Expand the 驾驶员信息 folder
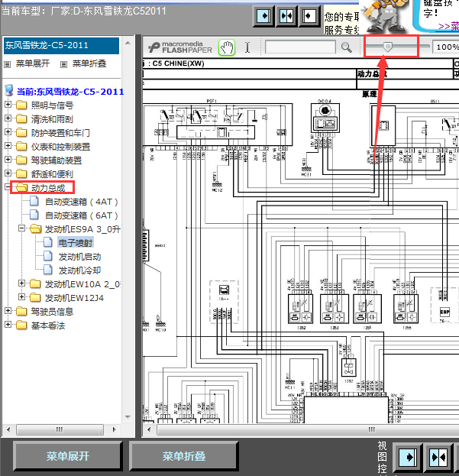This screenshot has height=476, width=459. point(8,310)
